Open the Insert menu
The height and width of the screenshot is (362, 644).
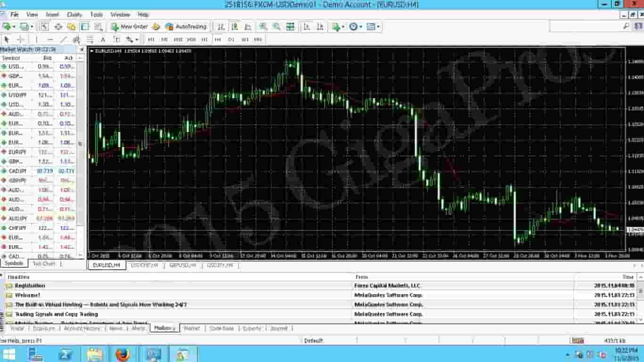click(52, 15)
